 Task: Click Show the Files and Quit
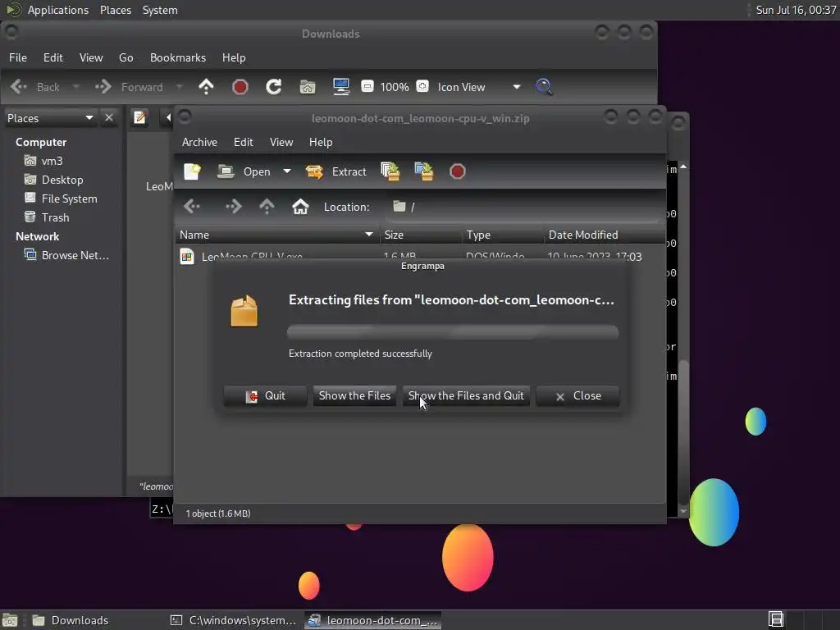(466, 396)
